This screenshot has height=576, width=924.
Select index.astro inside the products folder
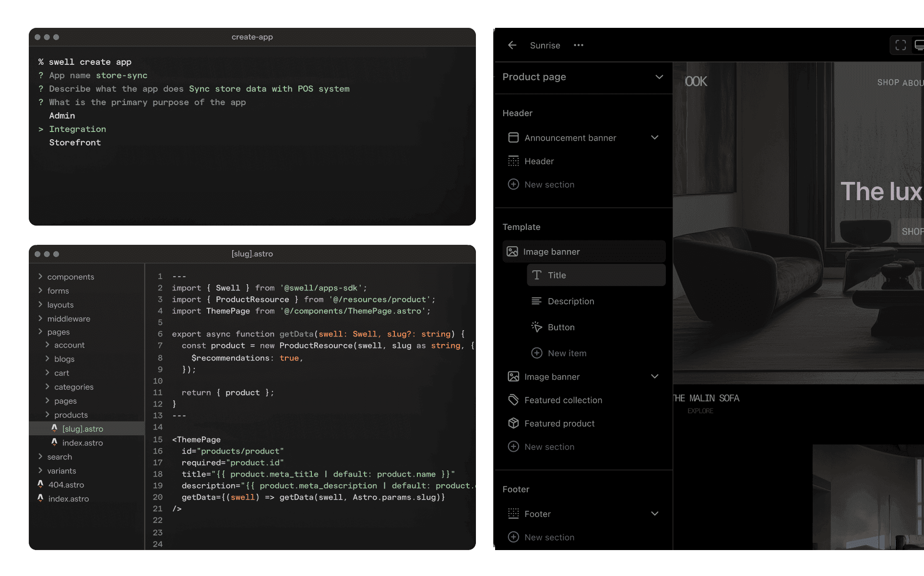tap(83, 443)
